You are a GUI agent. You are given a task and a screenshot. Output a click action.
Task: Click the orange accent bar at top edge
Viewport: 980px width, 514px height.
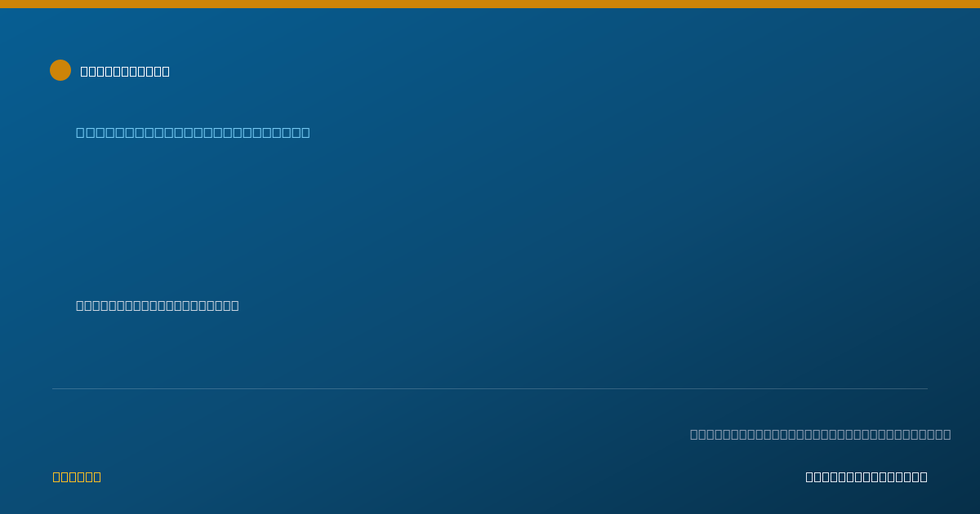coord(490,4)
